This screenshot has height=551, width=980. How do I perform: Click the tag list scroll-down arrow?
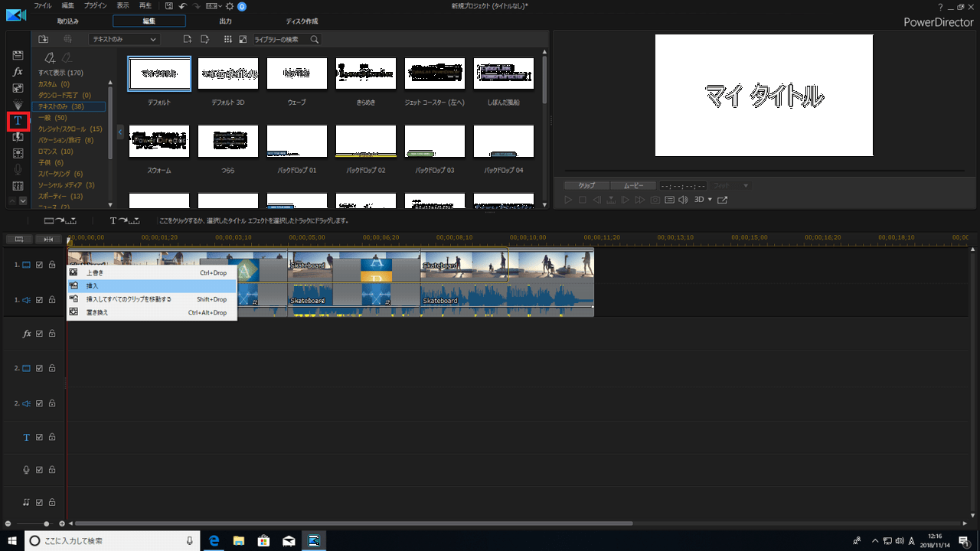pos(109,205)
